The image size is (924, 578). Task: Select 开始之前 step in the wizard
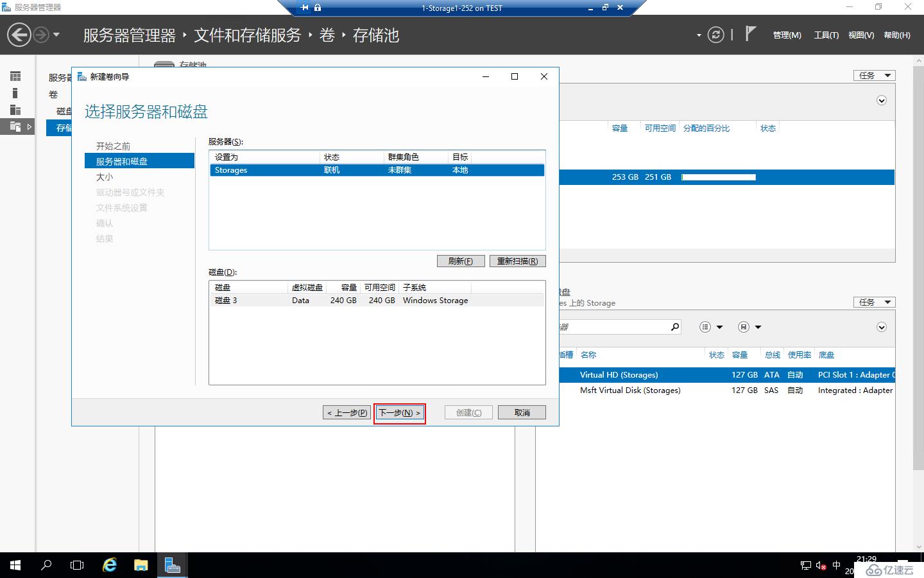113,146
